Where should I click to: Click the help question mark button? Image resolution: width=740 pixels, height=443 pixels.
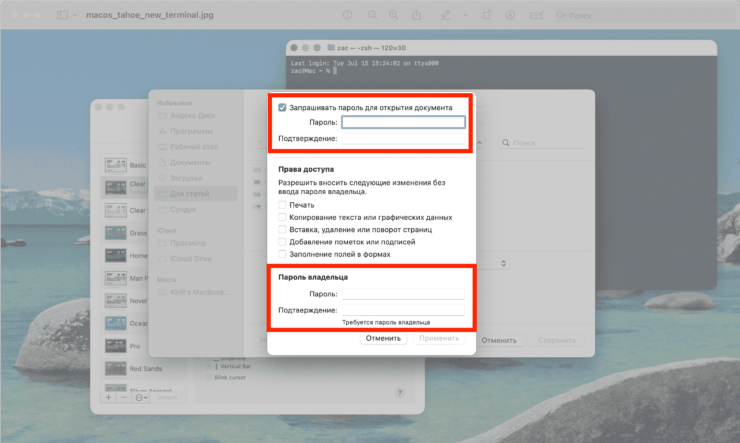(400, 393)
